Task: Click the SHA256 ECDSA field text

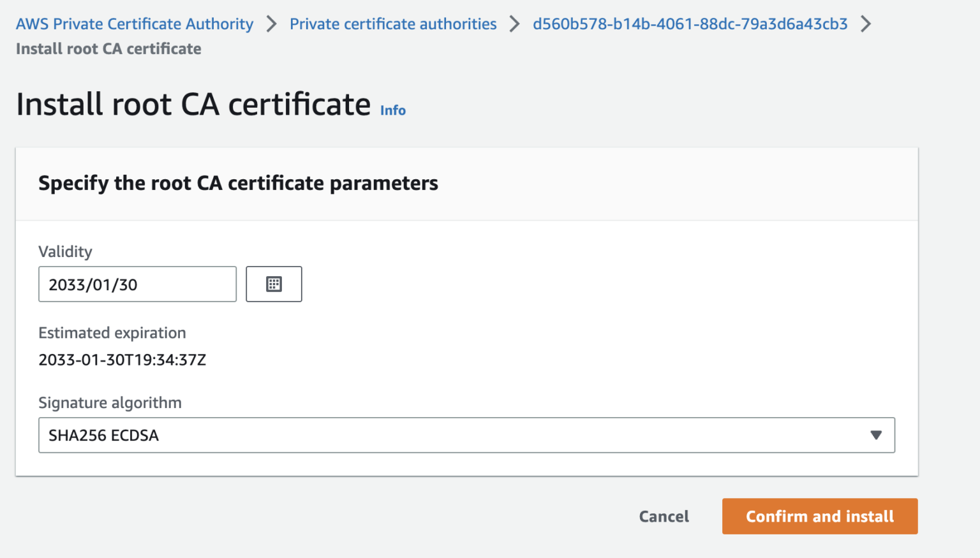Action: pos(103,435)
